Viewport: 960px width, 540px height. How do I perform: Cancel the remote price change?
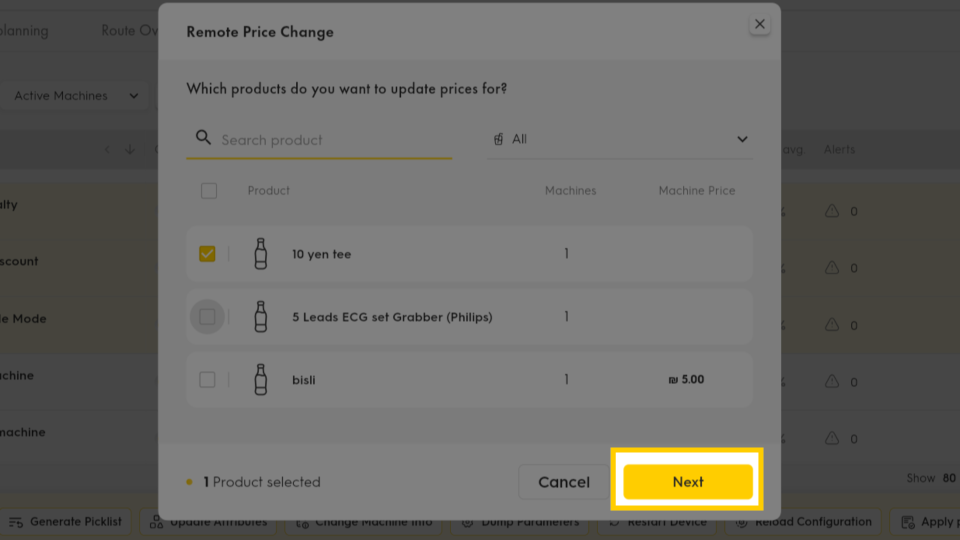[x=563, y=481]
